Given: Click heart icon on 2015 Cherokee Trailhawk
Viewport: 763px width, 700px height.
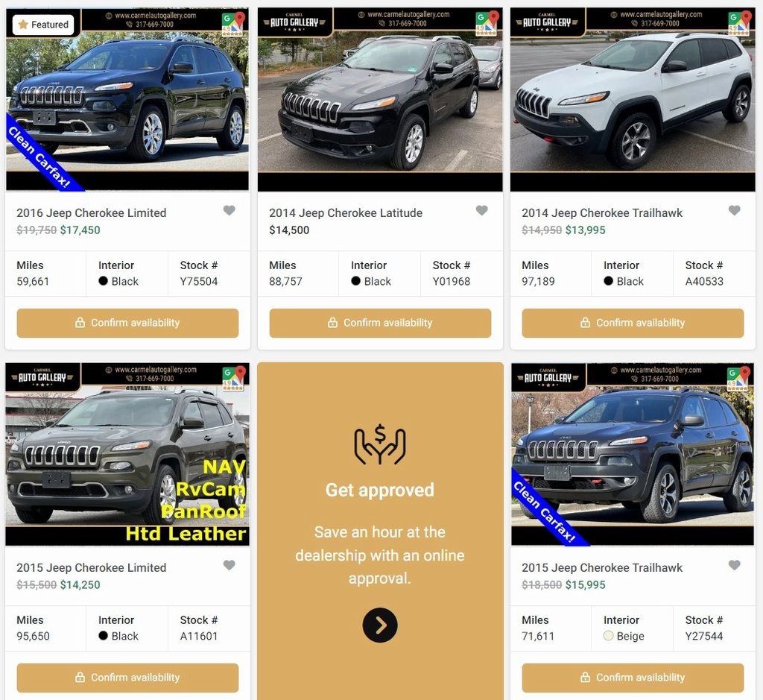Looking at the screenshot, I should [734, 565].
